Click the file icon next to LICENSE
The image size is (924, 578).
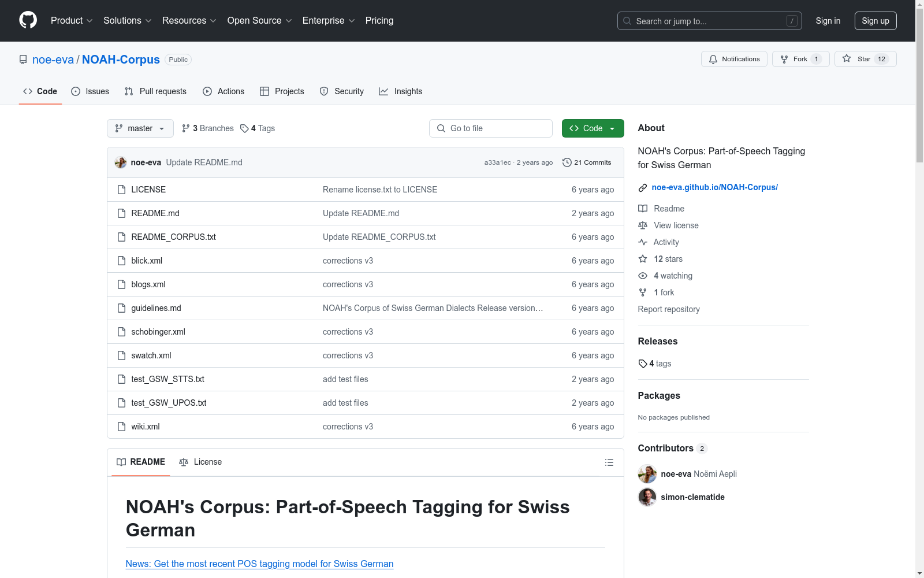121,190
